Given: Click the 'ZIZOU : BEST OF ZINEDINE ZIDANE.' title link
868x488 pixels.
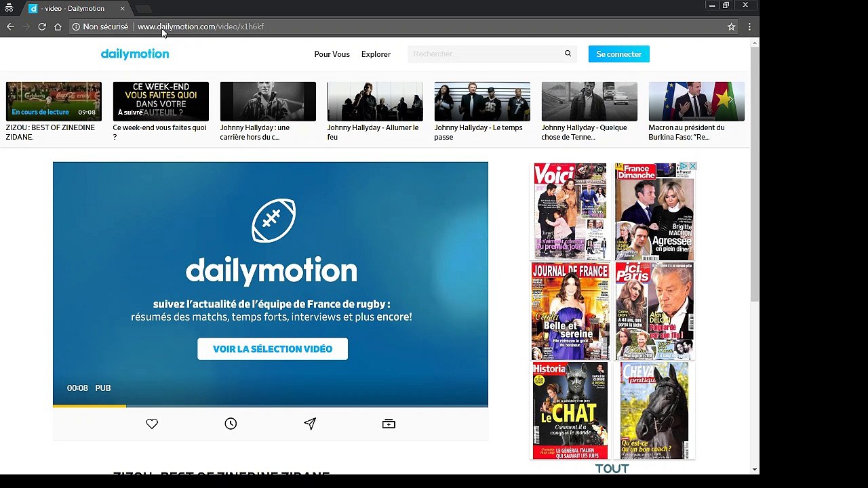Looking at the screenshot, I should pyautogui.click(x=50, y=132).
